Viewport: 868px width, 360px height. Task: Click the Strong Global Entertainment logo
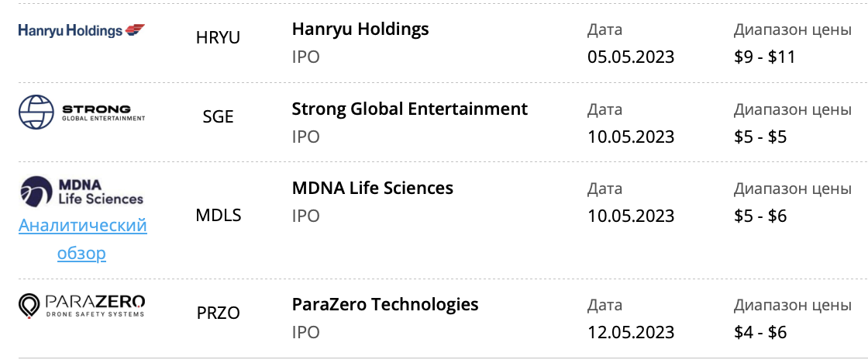82,112
